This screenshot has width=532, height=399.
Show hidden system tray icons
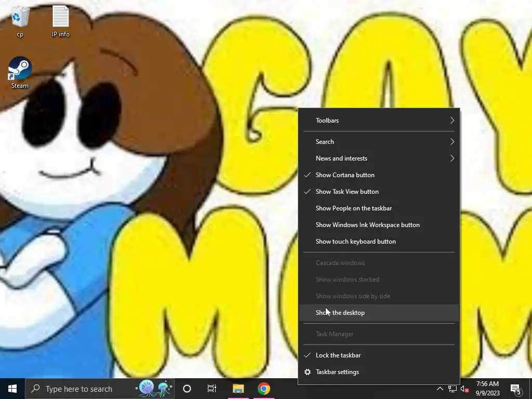[440, 389]
